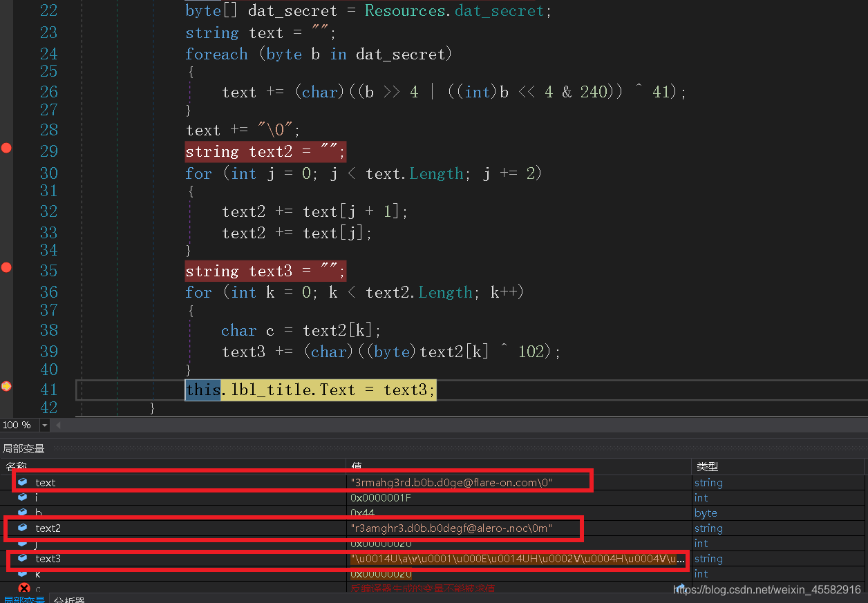The height and width of the screenshot is (603, 868).
Task: Open the 100 % zoom level dropdown
Action: [x=45, y=425]
